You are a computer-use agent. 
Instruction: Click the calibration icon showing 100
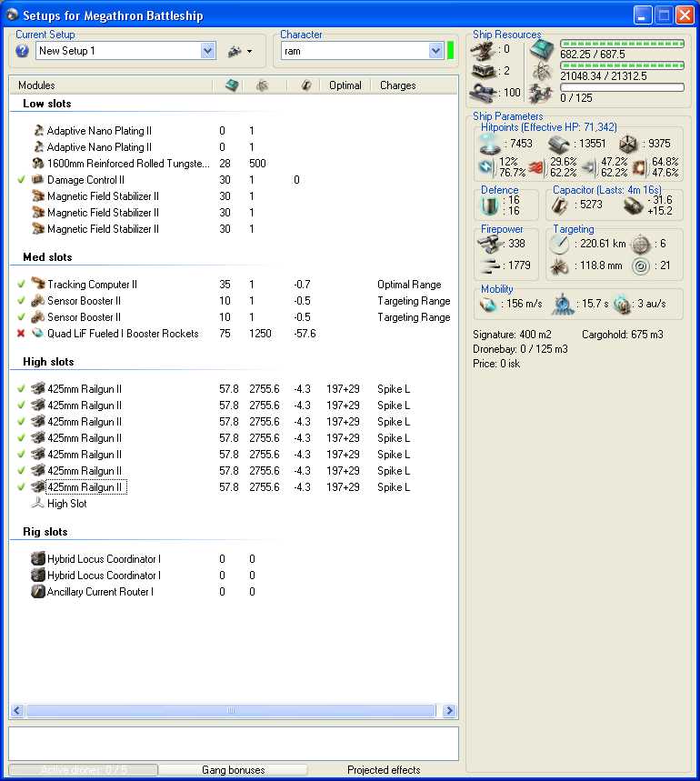tap(483, 93)
